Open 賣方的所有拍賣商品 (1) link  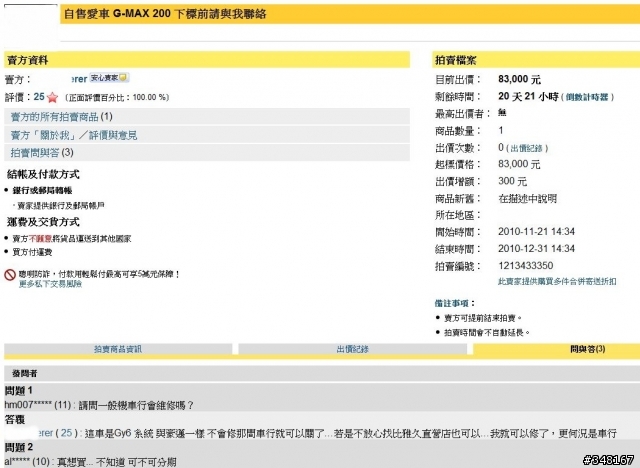[x=61, y=117]
